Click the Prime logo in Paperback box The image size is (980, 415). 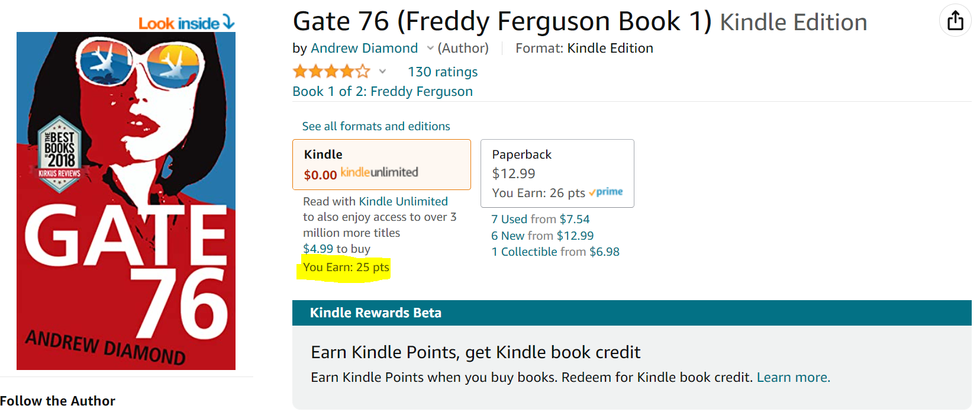(x=606, y=192)
